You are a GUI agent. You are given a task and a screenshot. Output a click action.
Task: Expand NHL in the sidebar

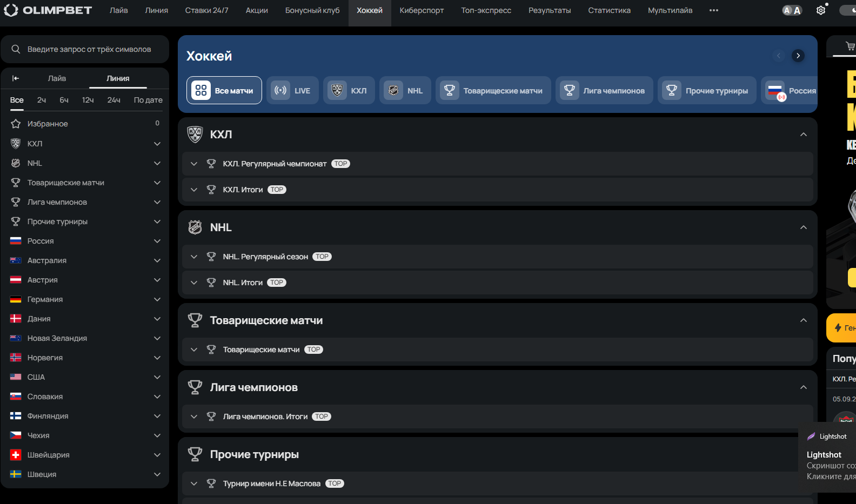point(157,163)
